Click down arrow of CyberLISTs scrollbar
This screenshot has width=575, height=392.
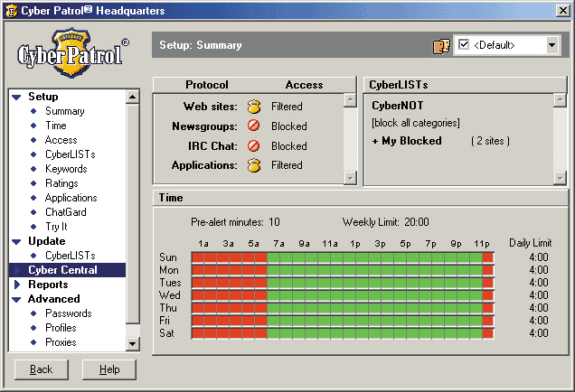[560, 178]
